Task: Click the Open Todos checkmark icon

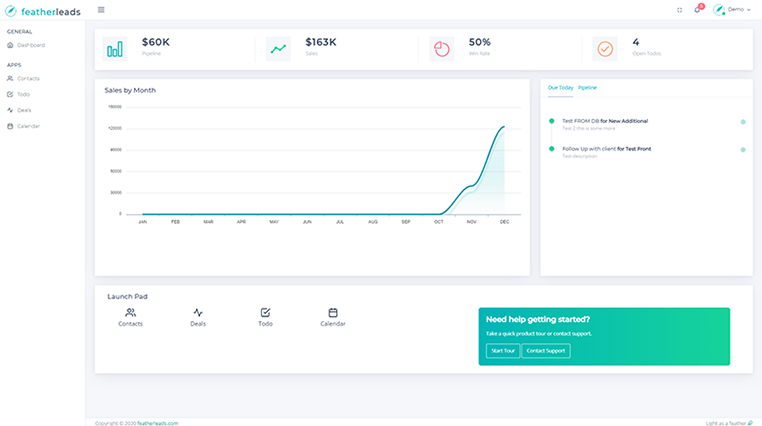Action: pos(604,48)
